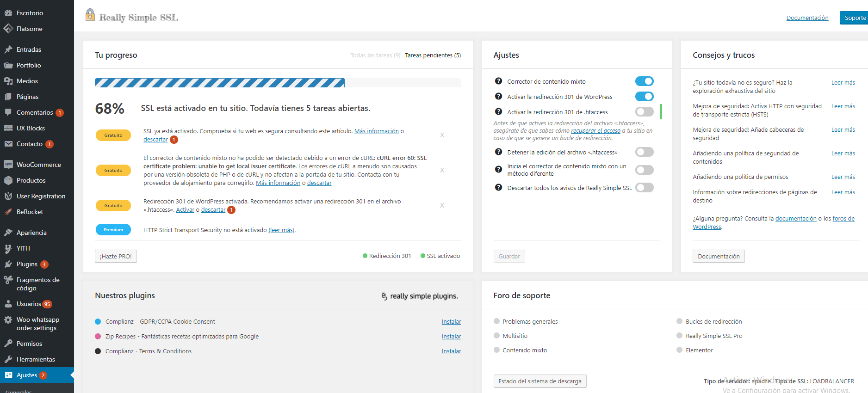Click help icon for Descartar todos los avisos

[x=498, y=187]
